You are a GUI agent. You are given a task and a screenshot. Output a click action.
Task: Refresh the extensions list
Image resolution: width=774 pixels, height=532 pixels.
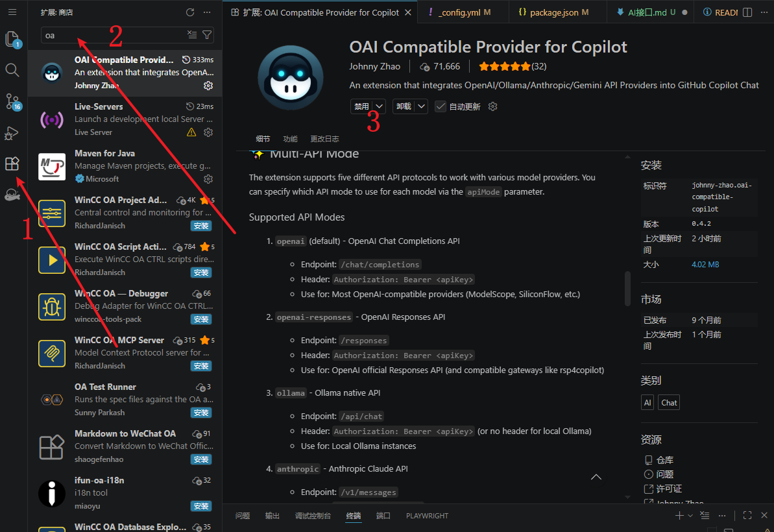(190, 12)
